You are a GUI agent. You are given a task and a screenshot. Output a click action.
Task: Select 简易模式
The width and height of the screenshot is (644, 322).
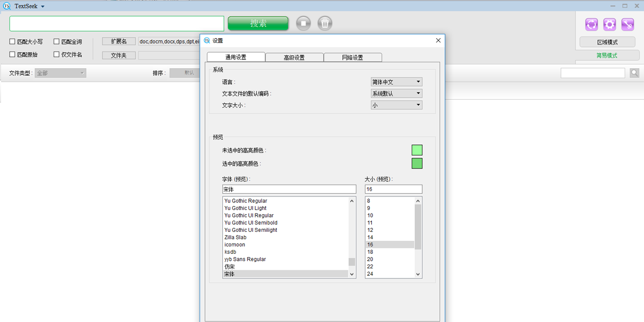pos(607,55)
